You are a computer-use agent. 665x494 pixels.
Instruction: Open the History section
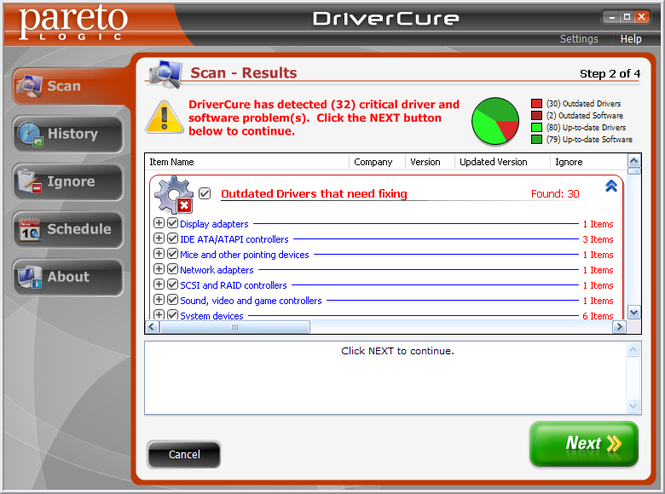[68, 134]
